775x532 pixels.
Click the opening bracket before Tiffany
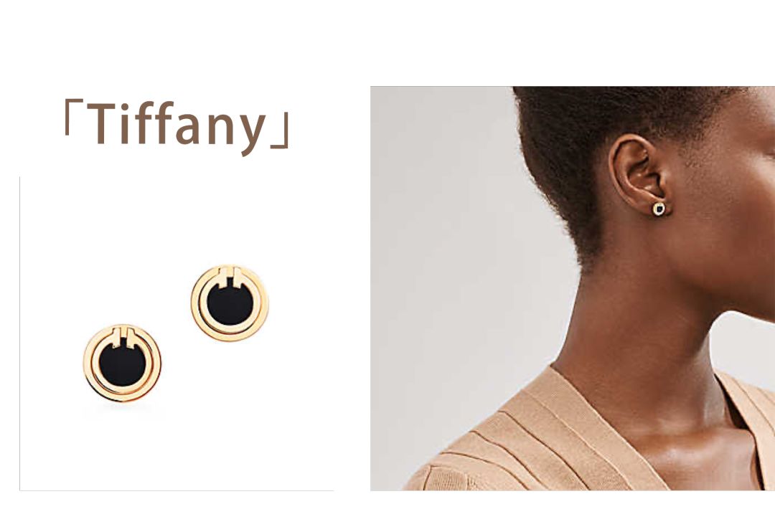74,117
